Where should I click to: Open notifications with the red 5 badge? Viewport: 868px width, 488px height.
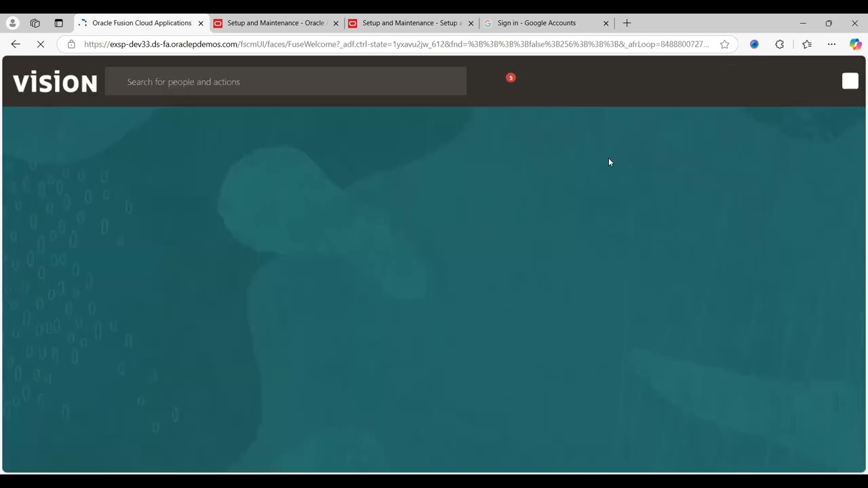coord(511,78)
